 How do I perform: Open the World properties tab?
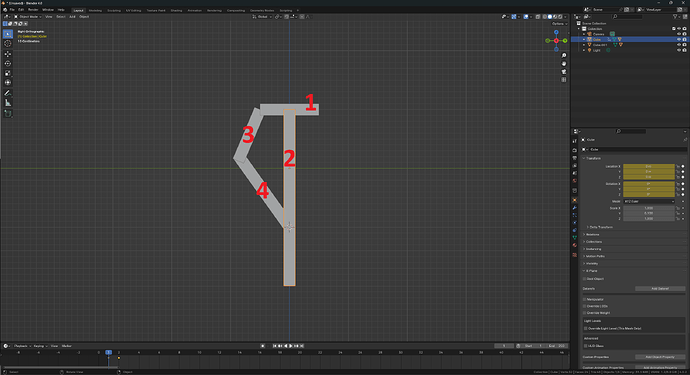(x=575, y=181)
